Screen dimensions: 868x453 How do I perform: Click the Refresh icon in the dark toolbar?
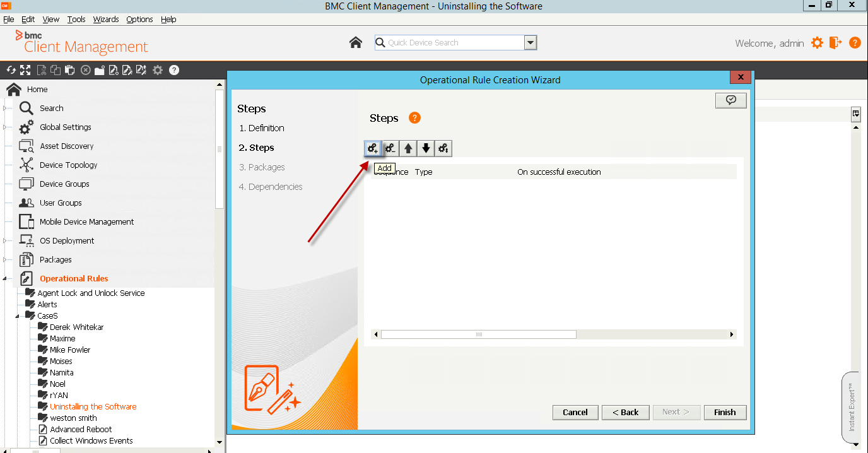[x=11, y=70]
